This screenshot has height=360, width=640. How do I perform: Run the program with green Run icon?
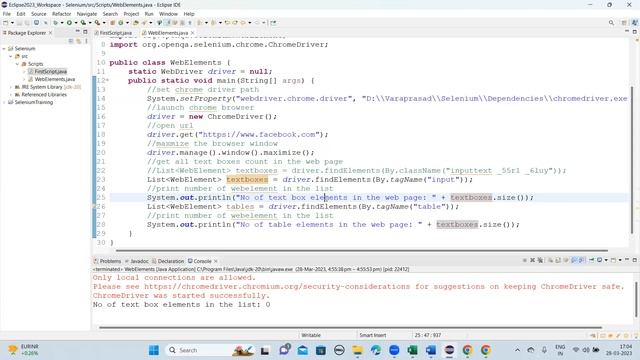pyautogui.click(x=69, y=22)
